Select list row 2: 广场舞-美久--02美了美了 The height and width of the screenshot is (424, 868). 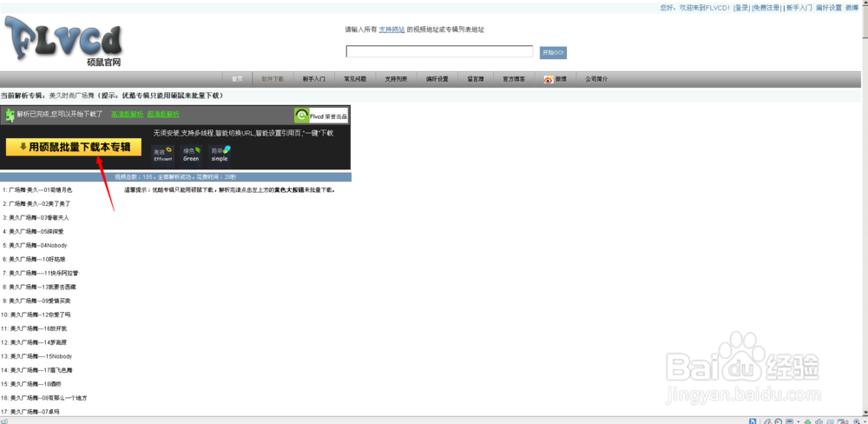(36, 204)
